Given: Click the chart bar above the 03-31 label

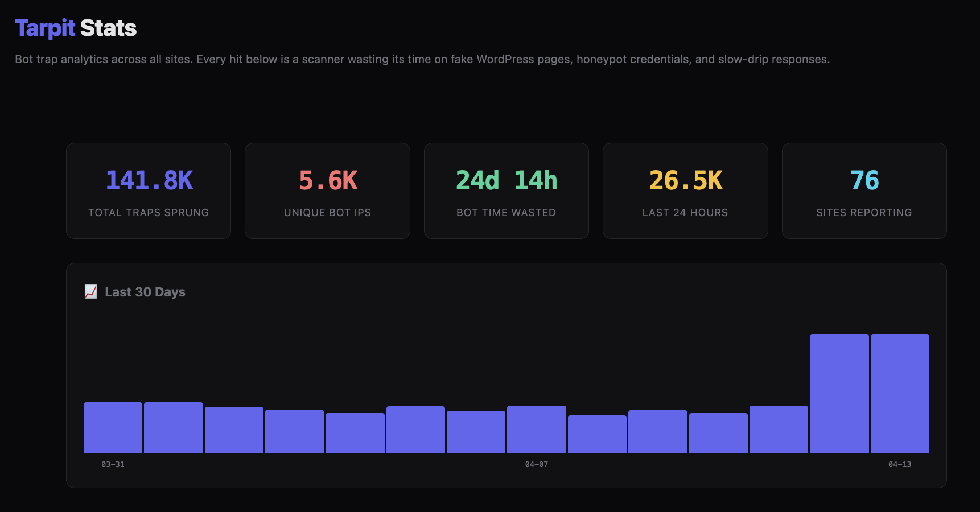Looking at the screenshot, I should point(113,428).
